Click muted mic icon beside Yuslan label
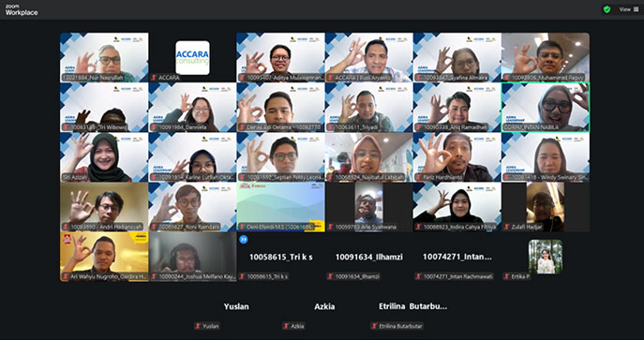Screen dimensions: 644x340 [x=198, y=326]
